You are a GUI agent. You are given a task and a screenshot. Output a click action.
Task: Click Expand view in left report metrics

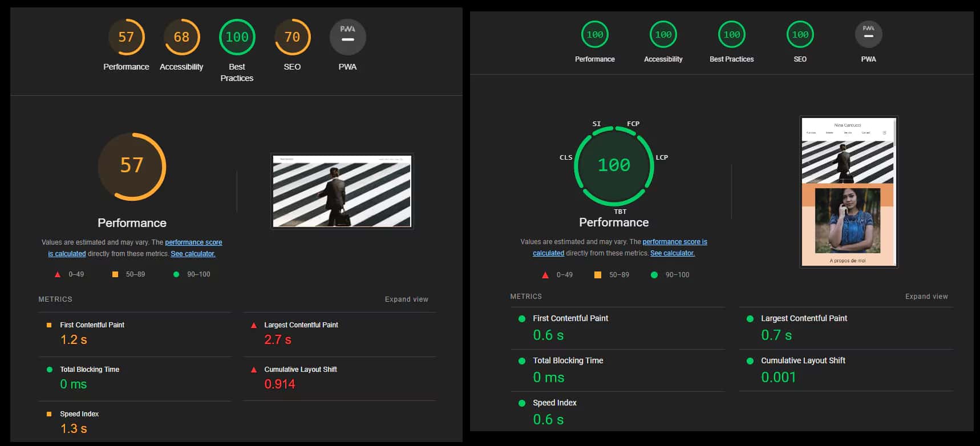406,299
